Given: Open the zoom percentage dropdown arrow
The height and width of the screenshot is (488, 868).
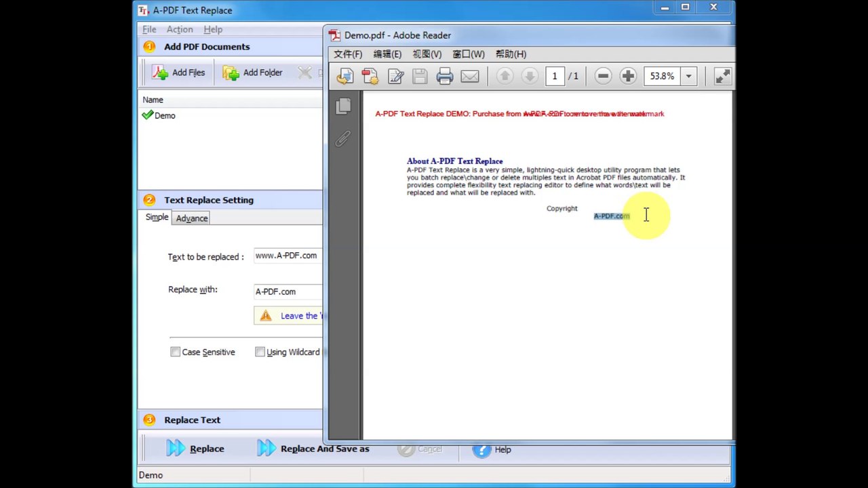Looking at the screenshot, I should coord(688,77).
